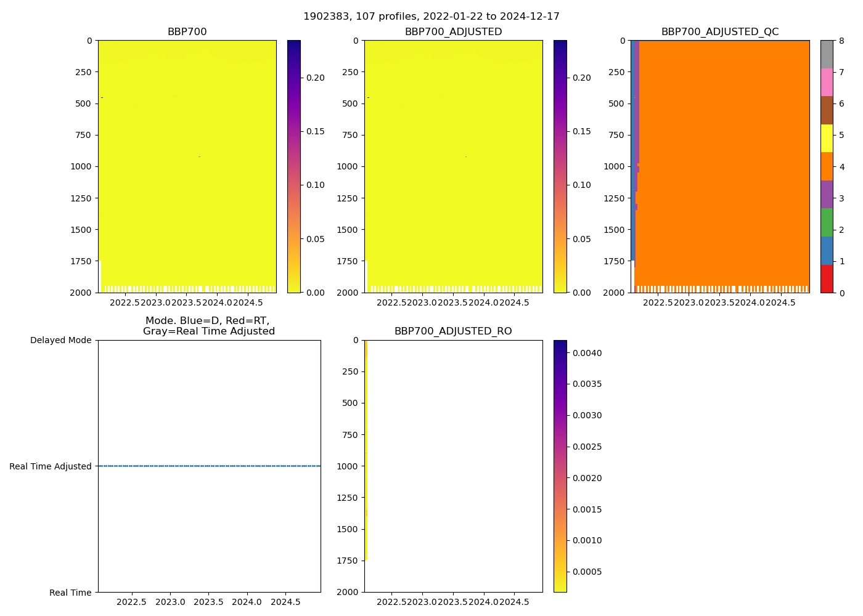
Task: Click the Real Time label at bottom left
Action: [70, 593]
